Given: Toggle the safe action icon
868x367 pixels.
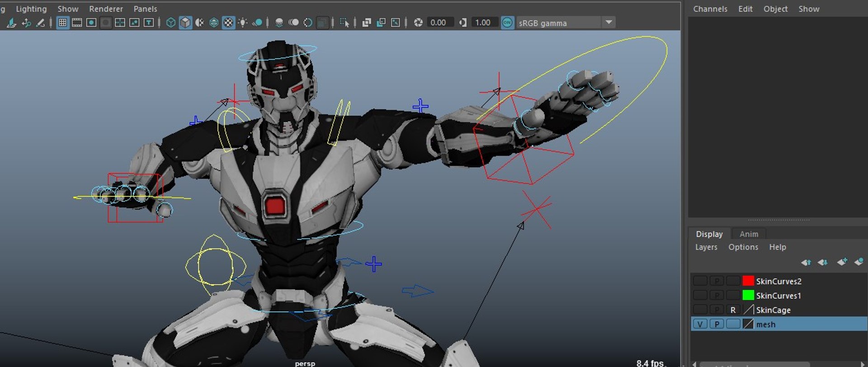Looking at the screenshot, I should (134, 23).
